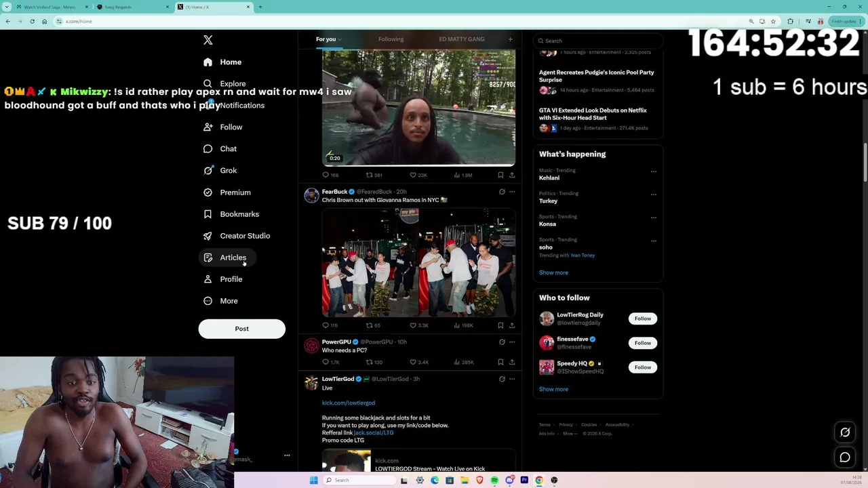Play the pool video thumbnail
The image size is (868, 488).
tap(418, 108)
